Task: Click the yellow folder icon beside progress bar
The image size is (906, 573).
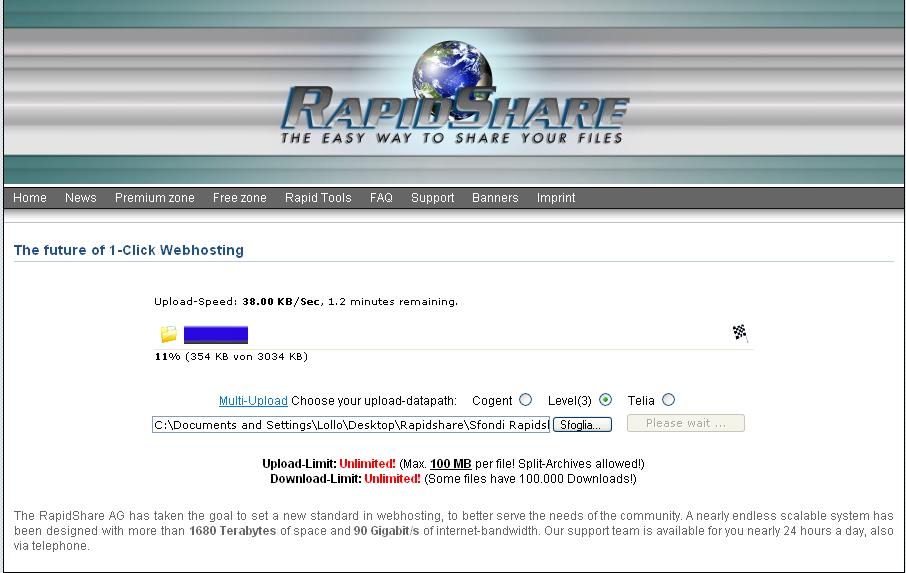Action: coord(169,334)
